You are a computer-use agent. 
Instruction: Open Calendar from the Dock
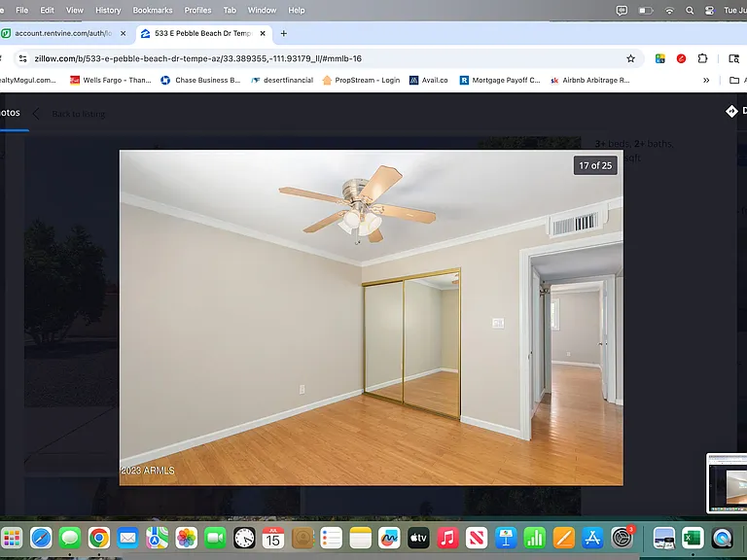click(273, 538)
